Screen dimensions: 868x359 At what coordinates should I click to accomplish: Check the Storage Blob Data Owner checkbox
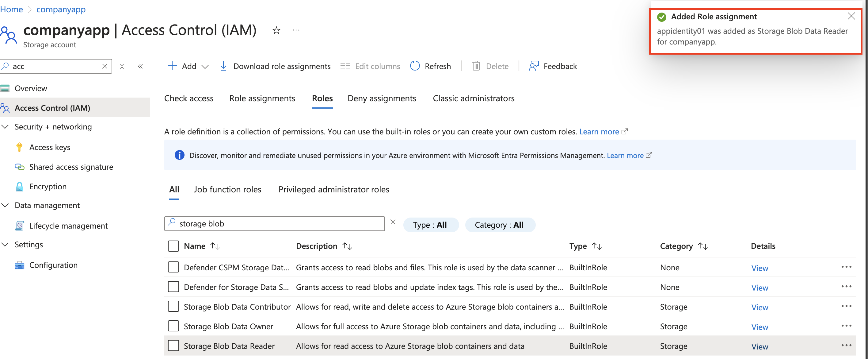coord(173,326)
